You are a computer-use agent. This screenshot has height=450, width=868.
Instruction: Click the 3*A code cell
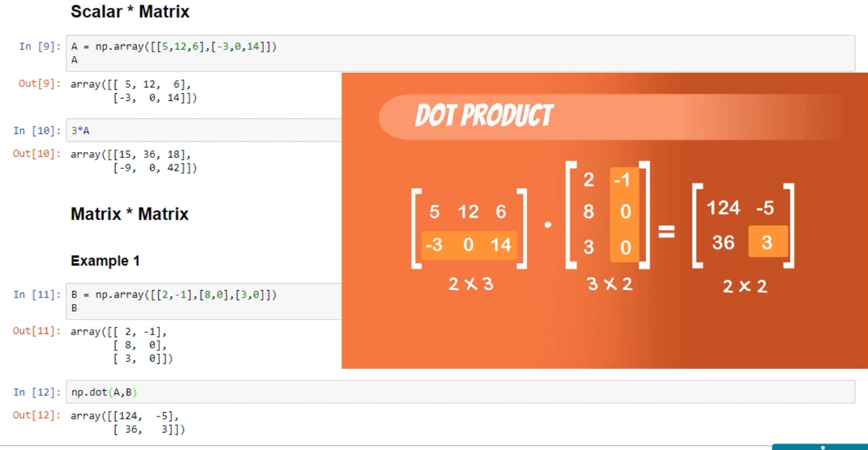coord(204,130)
